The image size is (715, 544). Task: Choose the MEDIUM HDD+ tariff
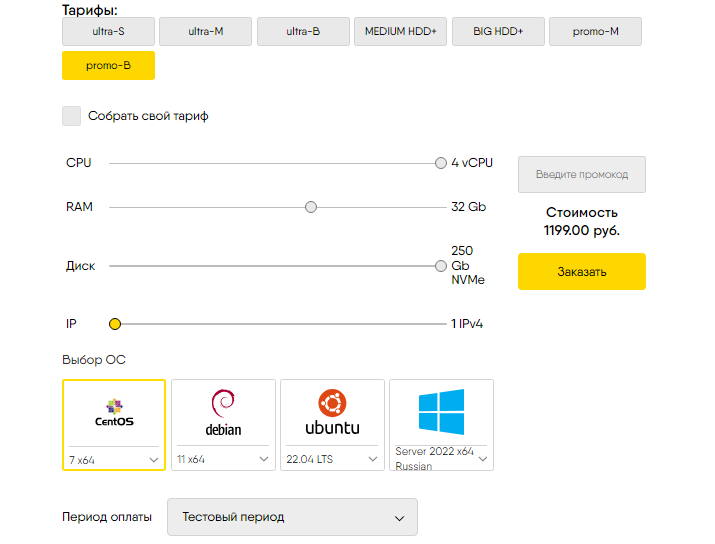pyautogui.click(x=400, y=31)
